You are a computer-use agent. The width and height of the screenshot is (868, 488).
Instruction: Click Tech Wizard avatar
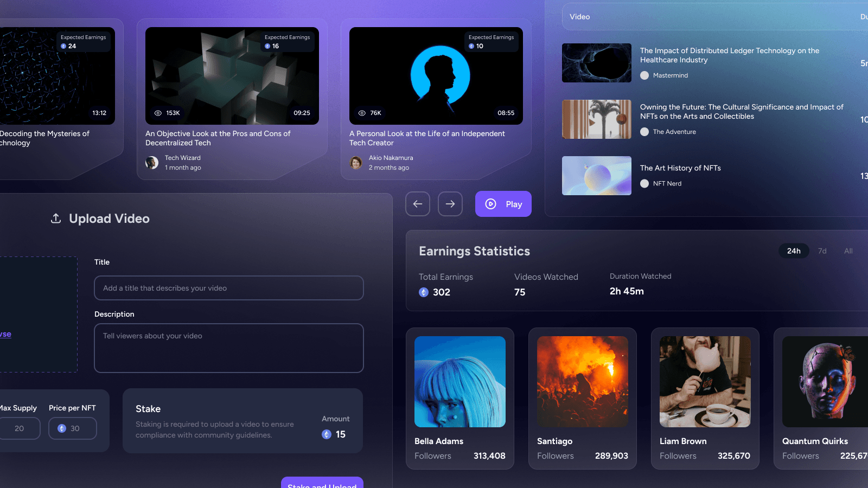pos(152,163)
